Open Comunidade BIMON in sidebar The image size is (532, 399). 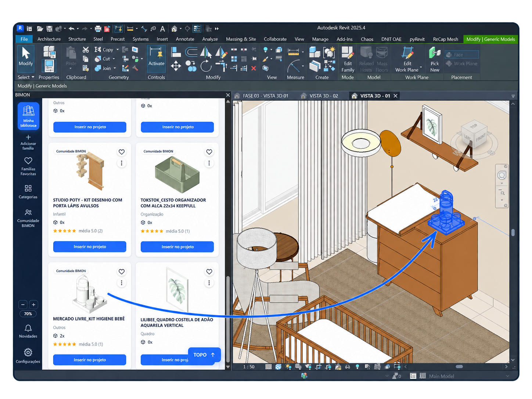[x=28, y=218]
